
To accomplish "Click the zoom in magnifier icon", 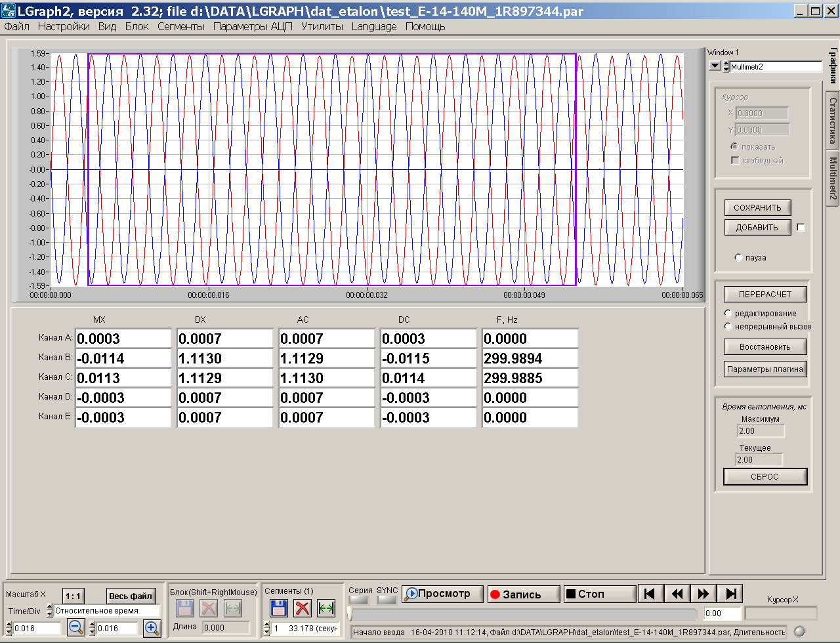I will click(x=152, y=628).
